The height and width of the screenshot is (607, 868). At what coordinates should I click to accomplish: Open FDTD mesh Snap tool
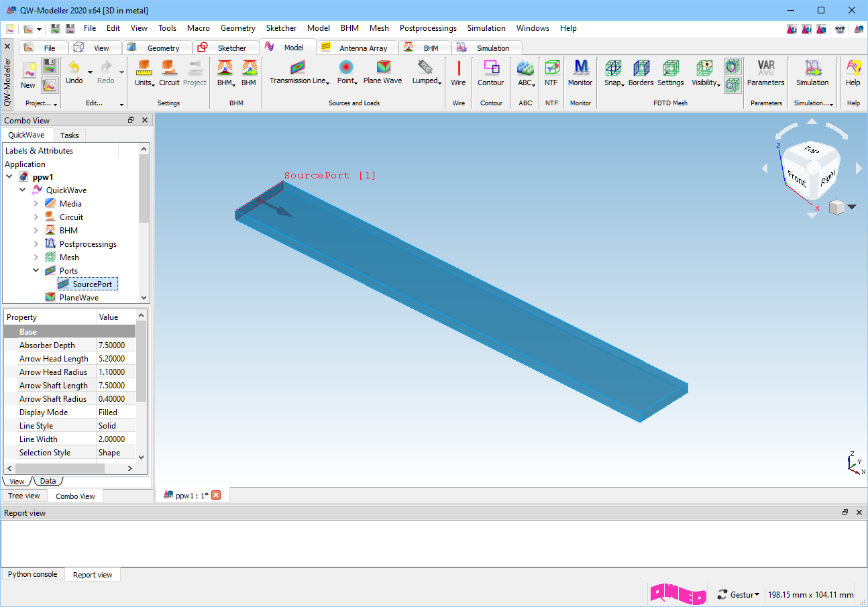tap(613, 74)
